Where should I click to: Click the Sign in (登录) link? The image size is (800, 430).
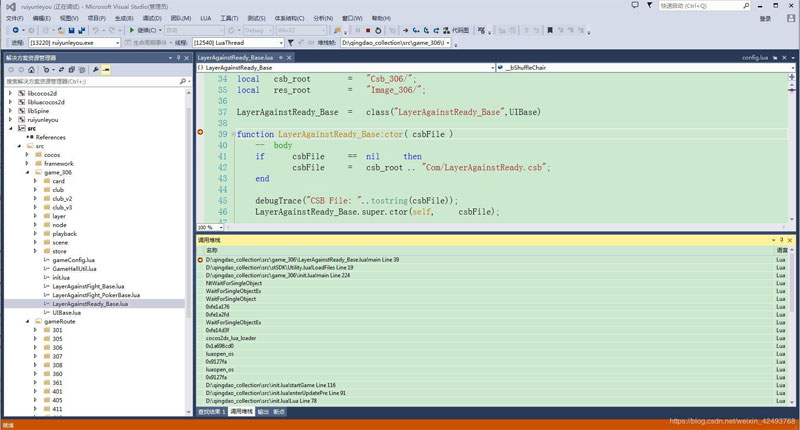tap(765, 18)
